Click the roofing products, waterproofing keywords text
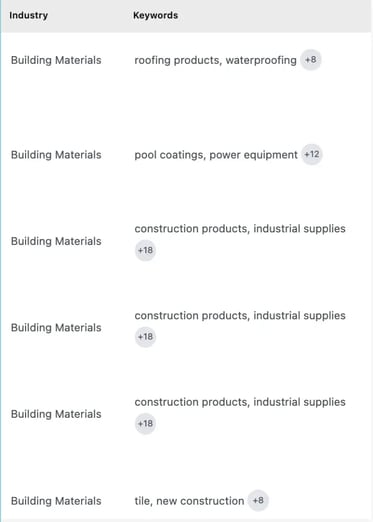The height and width of the screenshot is (522, 373). (x=215, y=60)
